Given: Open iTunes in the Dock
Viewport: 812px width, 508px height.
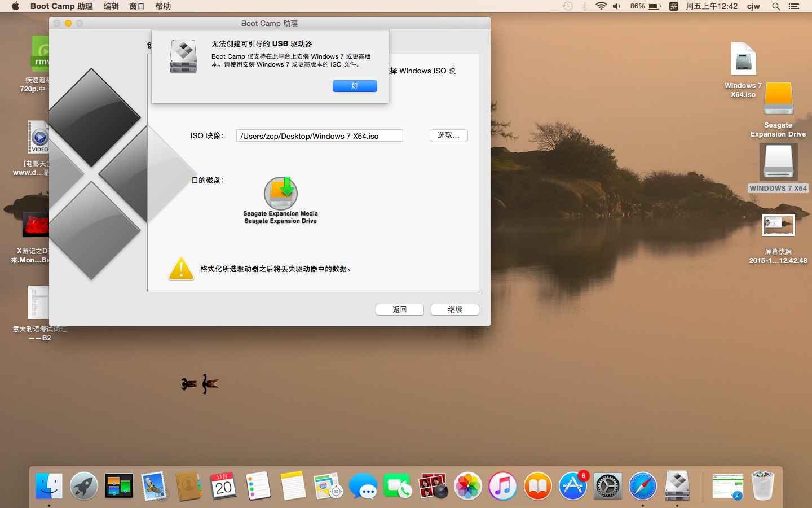Looking at the screenshot, I should 503,485.
